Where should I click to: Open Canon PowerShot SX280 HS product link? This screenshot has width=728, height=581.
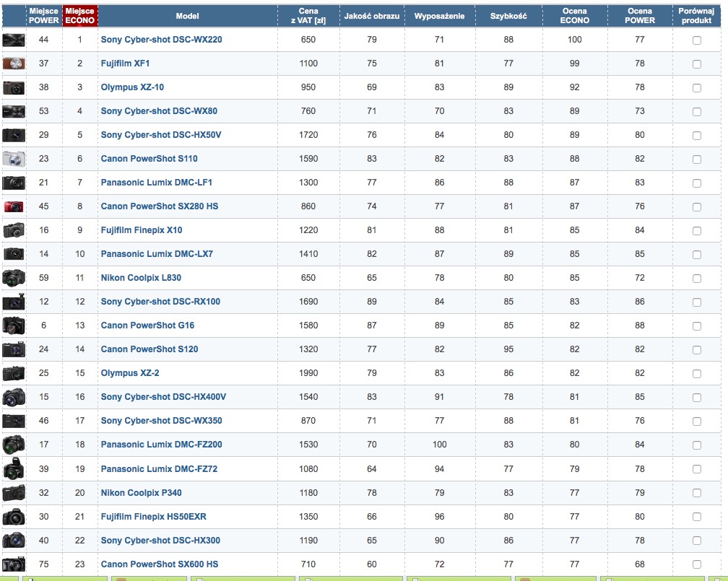click(160, 206)
